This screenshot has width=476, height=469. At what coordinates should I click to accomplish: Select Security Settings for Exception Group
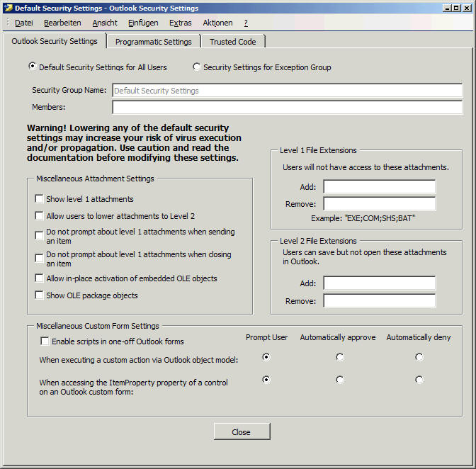click(x=196, y=67)
